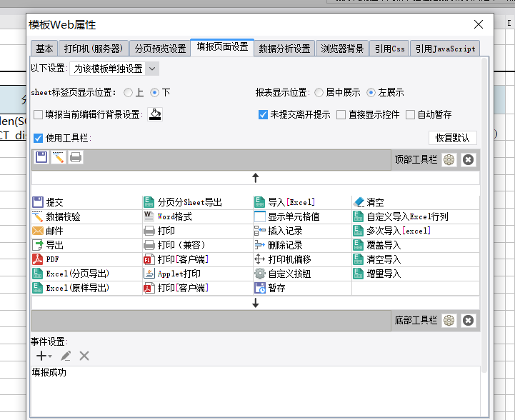Image resolution: width=515 pixels, height=420 pixels.
Task: Select the Applet打印 item
Action: point(198,274)
